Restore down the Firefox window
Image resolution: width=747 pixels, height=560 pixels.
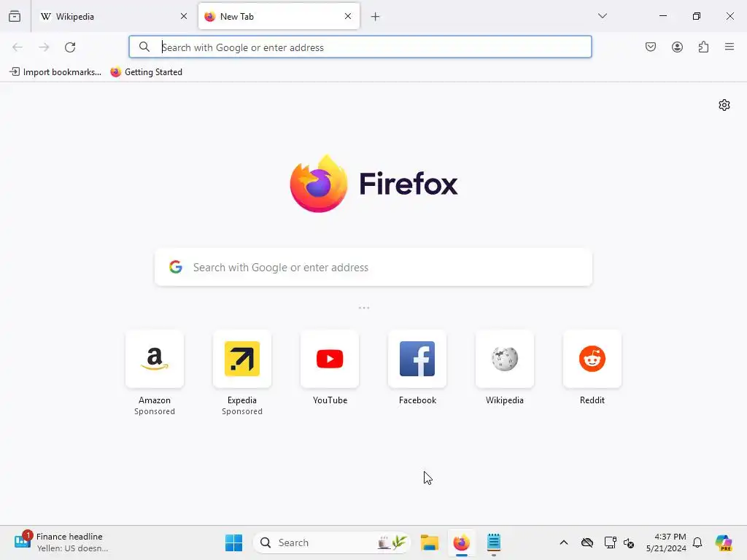tap(697, 16)
